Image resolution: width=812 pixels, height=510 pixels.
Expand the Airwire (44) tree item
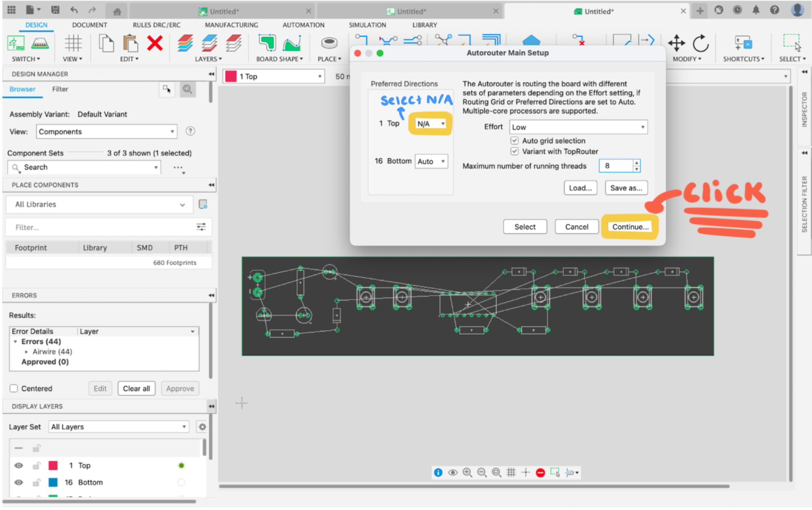(26, 352)
